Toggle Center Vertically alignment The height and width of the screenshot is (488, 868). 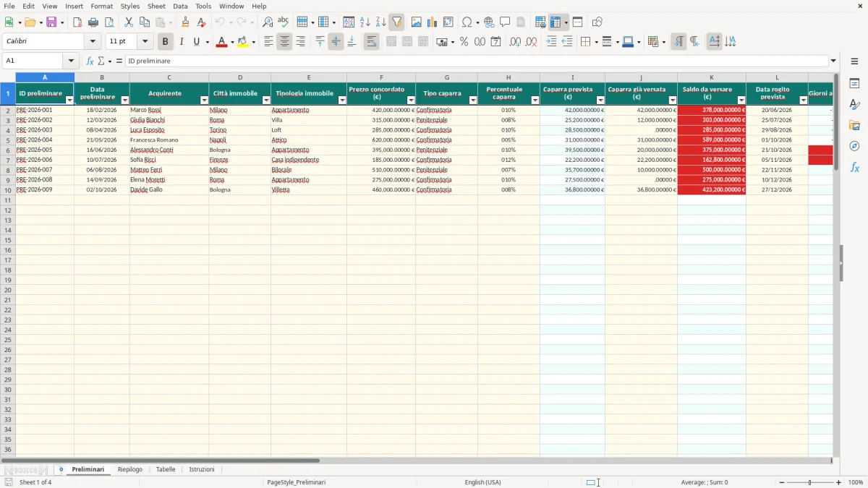336,42
